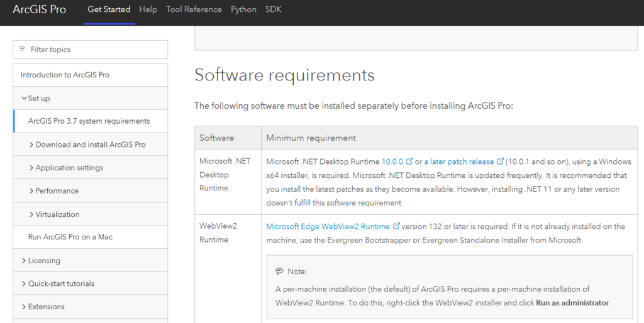The width and height of the screenshot is (644, 323).
Task: Click external link icon after later patch release
Action: point(500,161)
